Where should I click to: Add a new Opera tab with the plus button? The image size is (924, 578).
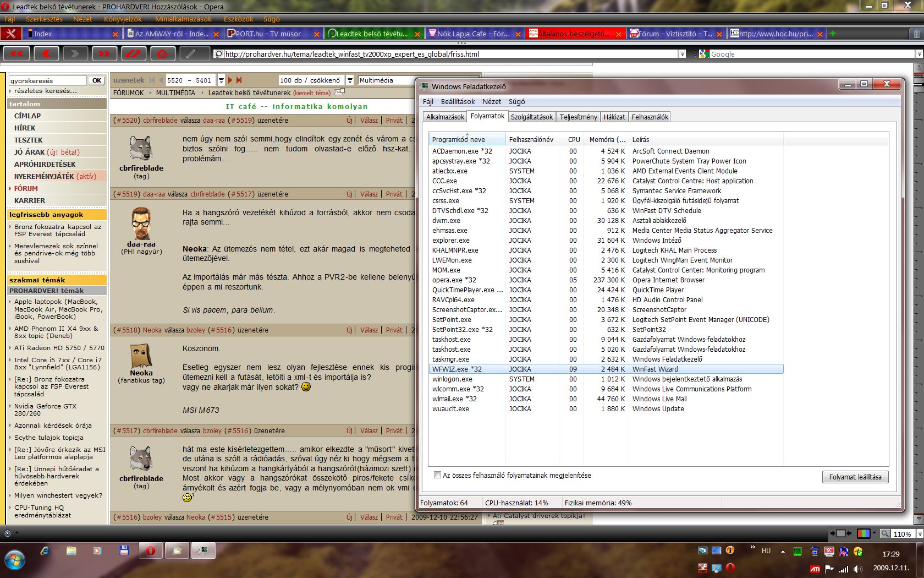[833, 34]
